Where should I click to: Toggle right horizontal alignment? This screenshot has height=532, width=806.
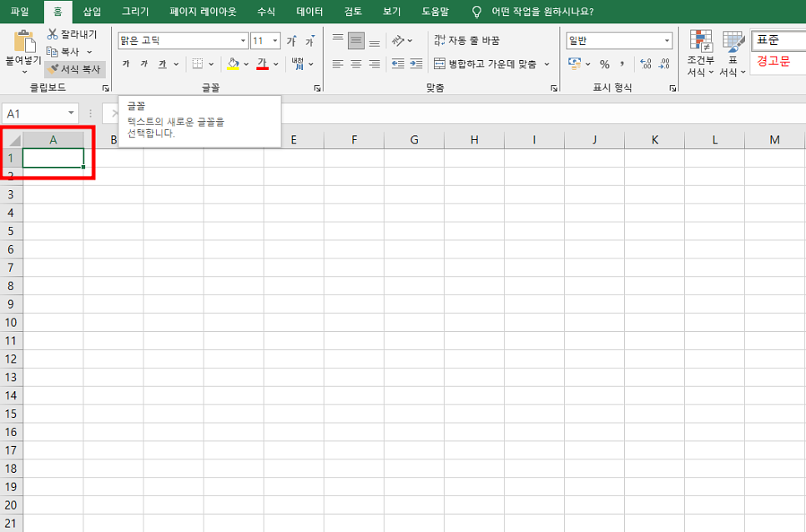click(x=374, y=63)
